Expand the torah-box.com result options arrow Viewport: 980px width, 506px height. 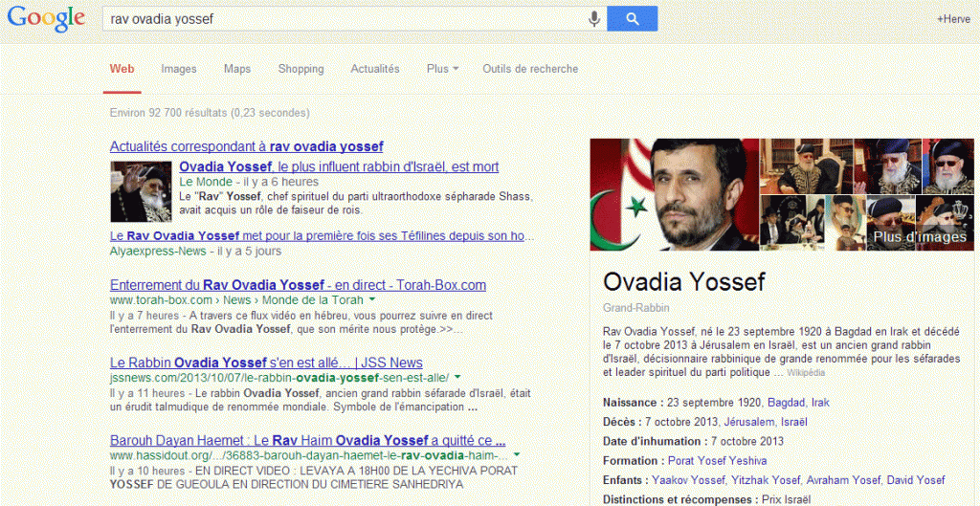point(372,300)
